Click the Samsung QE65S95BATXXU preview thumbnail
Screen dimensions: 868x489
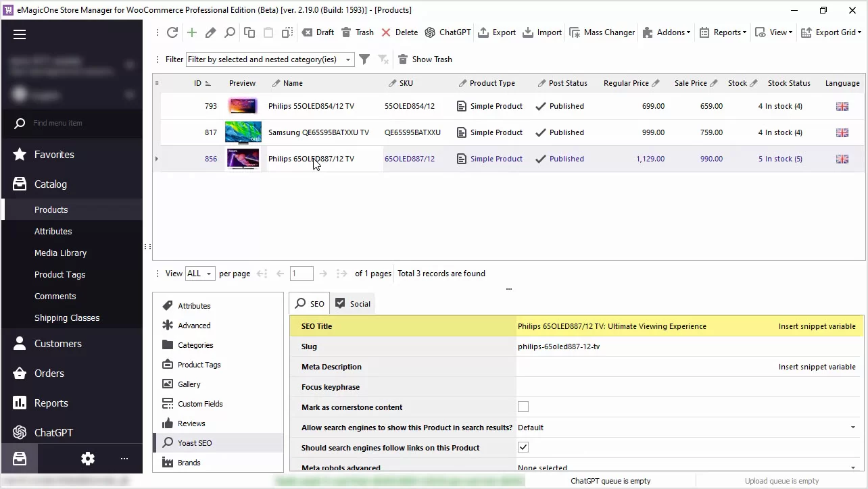[x=243, y=132]
